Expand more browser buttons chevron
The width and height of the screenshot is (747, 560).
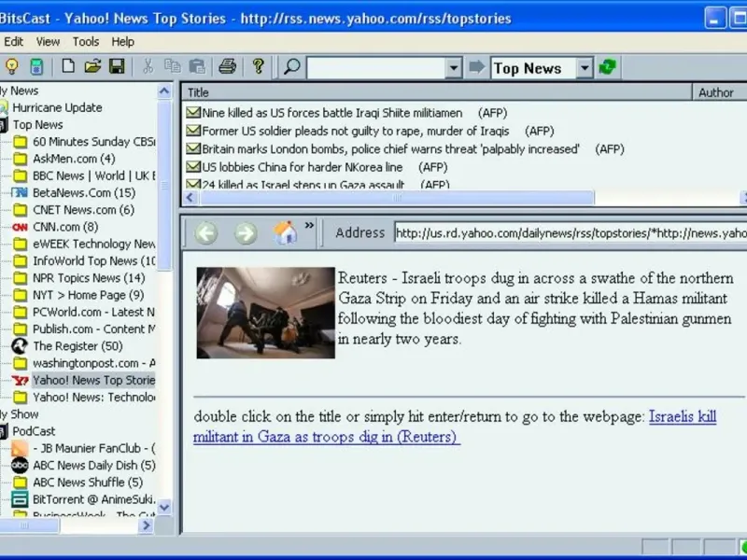(x=309, y=225)
